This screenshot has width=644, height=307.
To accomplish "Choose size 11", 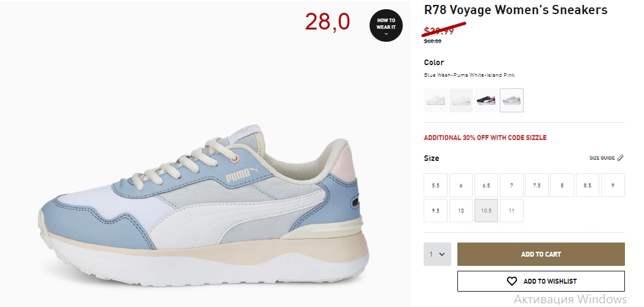I will pyautogui.click(x=511, y=211).
